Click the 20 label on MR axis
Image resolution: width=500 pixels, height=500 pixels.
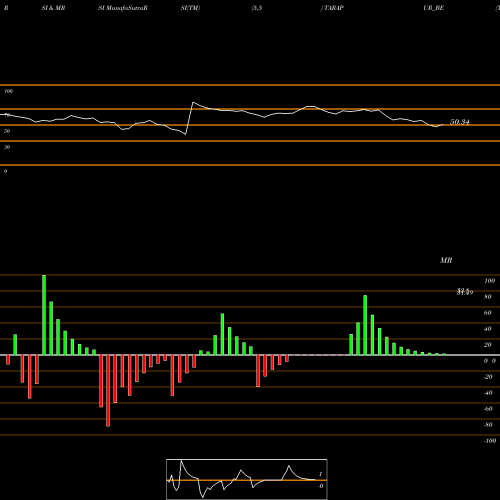pyautogui.click(x=488, y=345)
